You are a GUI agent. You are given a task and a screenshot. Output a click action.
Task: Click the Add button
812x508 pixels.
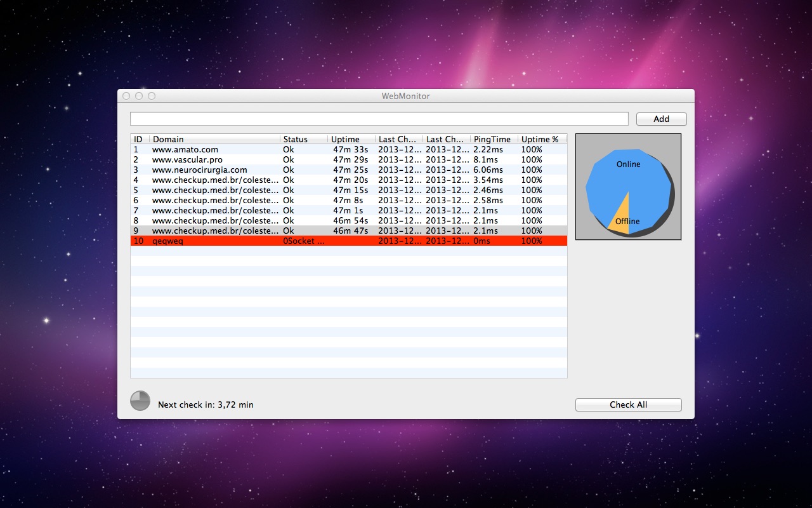click(661, 119)
